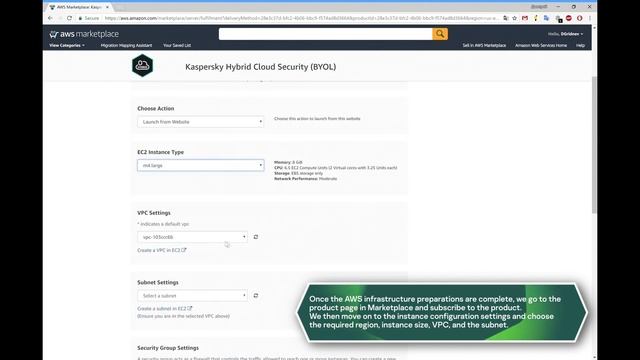Click in the marketplace search field

pyautogui.click(x=325, y=34)
